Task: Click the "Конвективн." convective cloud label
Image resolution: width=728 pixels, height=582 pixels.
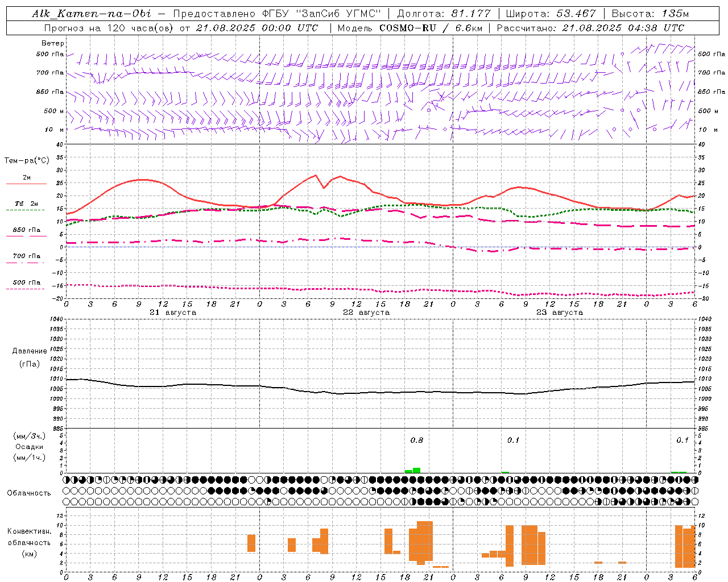Action: click(x=30, y=531)
